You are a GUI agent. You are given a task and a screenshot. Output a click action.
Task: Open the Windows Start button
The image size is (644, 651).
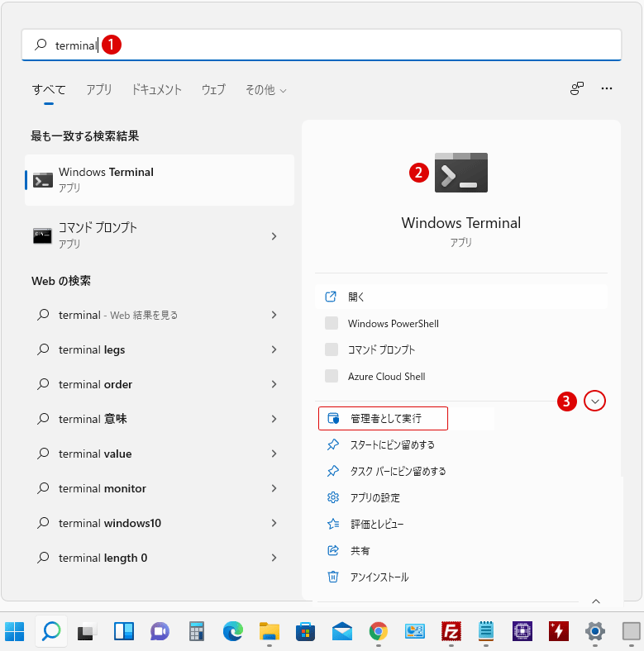click(15, 631)
